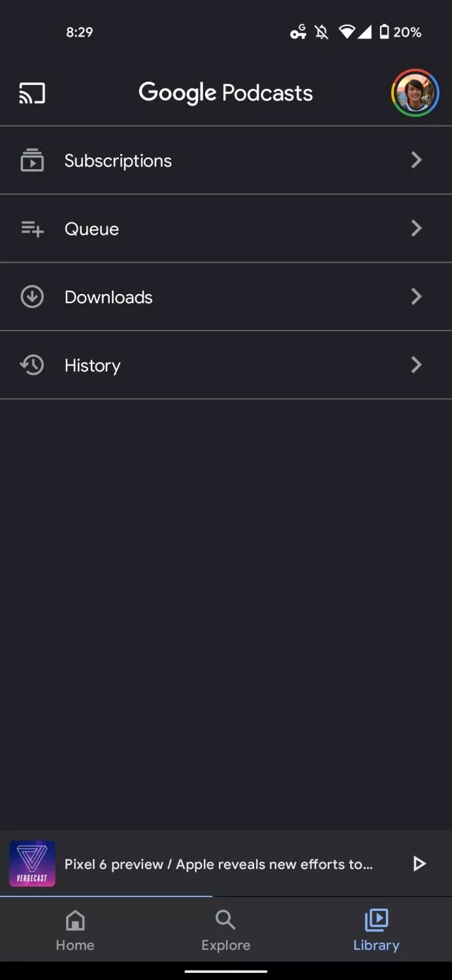The image size is (452, 980).
Task: Tap the muted notifications bell icon
Action: [x=321, y=31]
